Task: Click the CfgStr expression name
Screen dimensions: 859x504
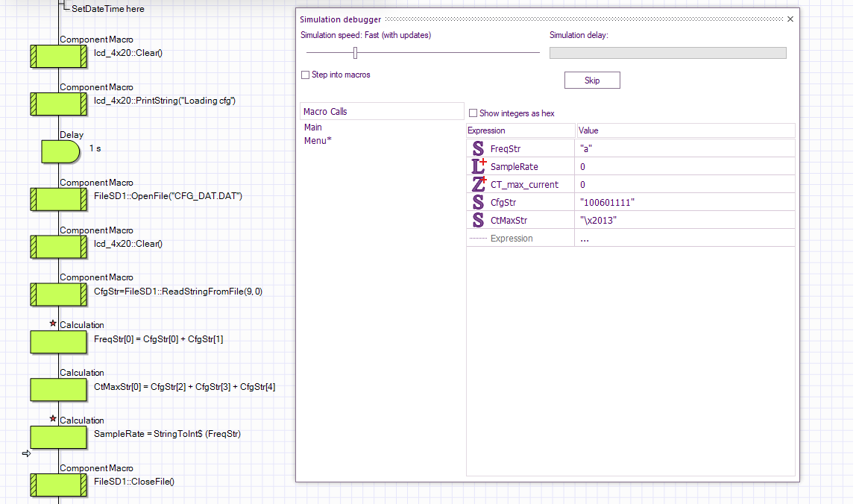Action: point(503,202)
